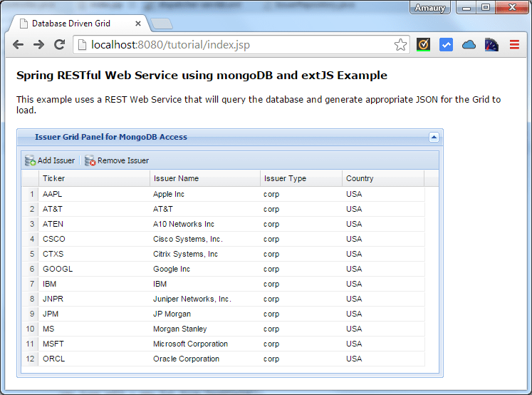The height and width of the screenshot is (395, 532).
Task: Click the browser Back arrow
Action: 18,44
